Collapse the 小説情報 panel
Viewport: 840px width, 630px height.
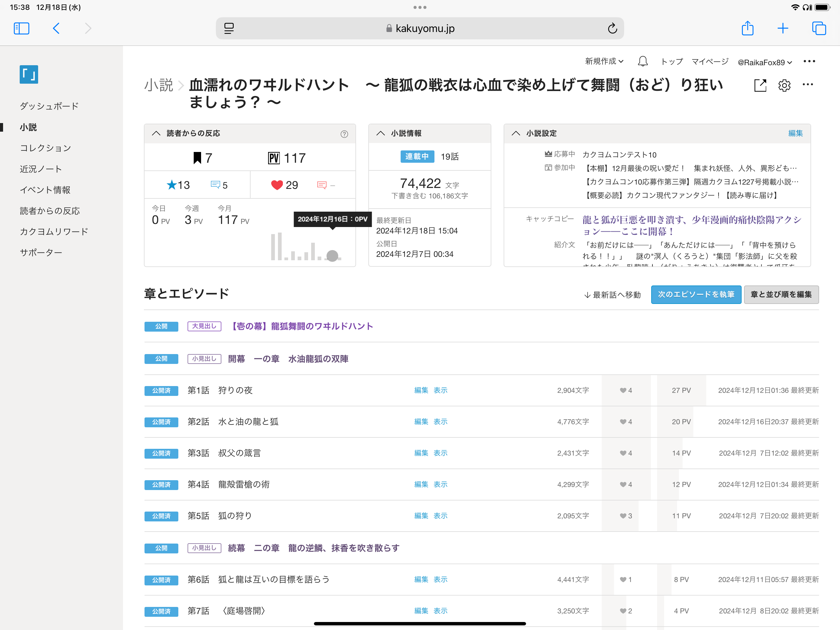coord(381,134)
